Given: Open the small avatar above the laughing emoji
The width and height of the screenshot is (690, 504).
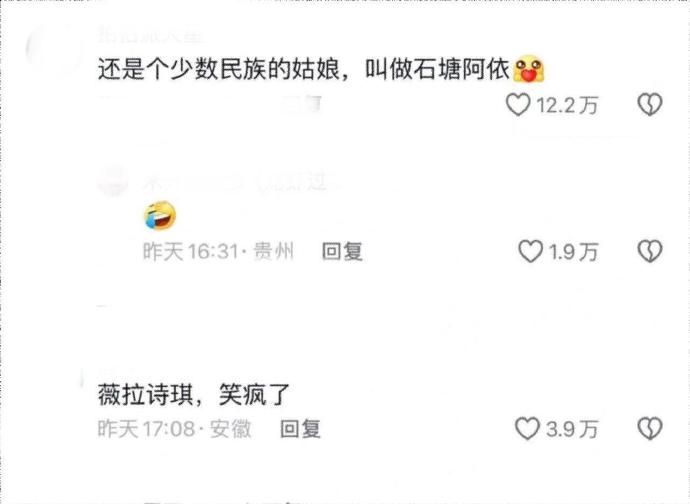Looking at the screenshot, I should click(x=113, y=180).
